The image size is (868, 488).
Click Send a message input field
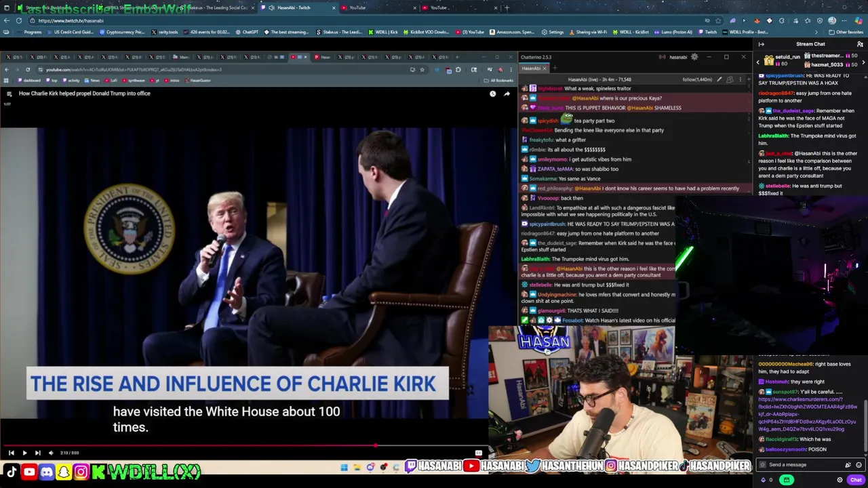pos(802,465)
